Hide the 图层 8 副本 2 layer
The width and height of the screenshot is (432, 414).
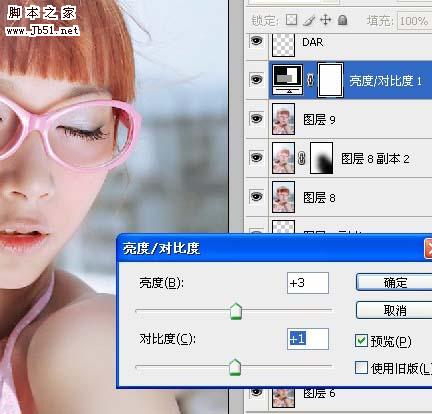257,158
